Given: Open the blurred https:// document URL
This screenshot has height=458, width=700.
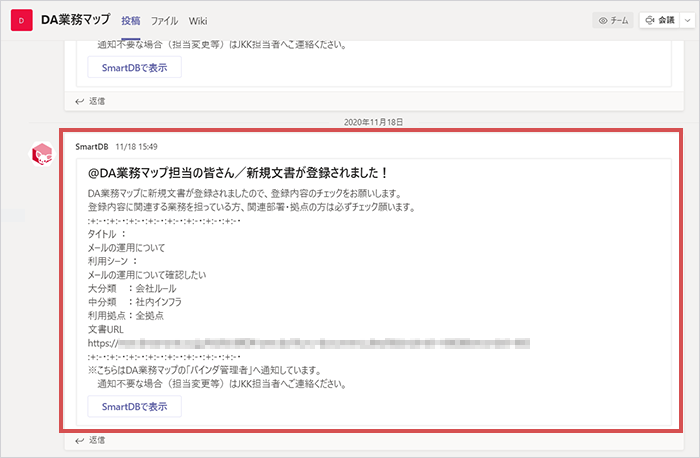Looking at the screenshot, I should click(308, 343).
